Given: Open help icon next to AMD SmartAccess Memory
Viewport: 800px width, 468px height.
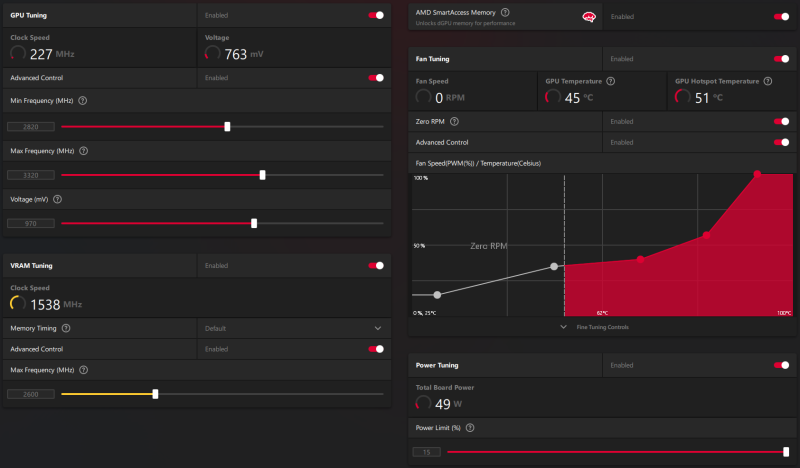Looking at the screenshot, I should [505, 12].
